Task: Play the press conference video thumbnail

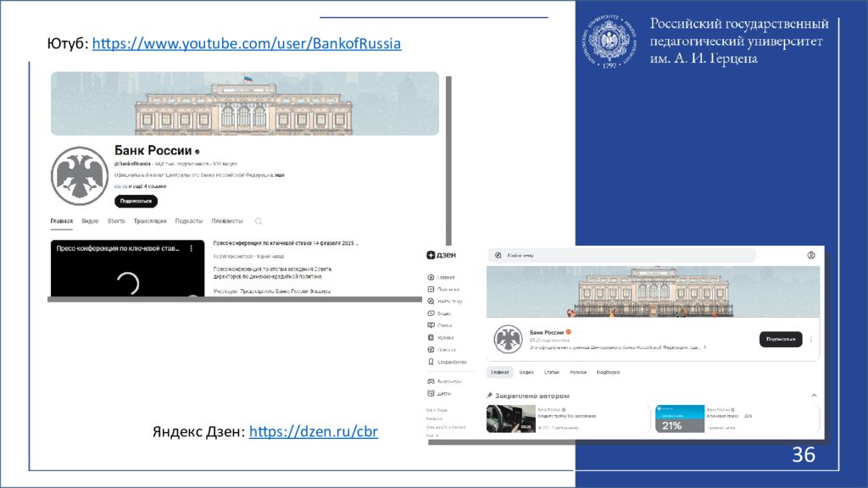Action: (127, 269)
